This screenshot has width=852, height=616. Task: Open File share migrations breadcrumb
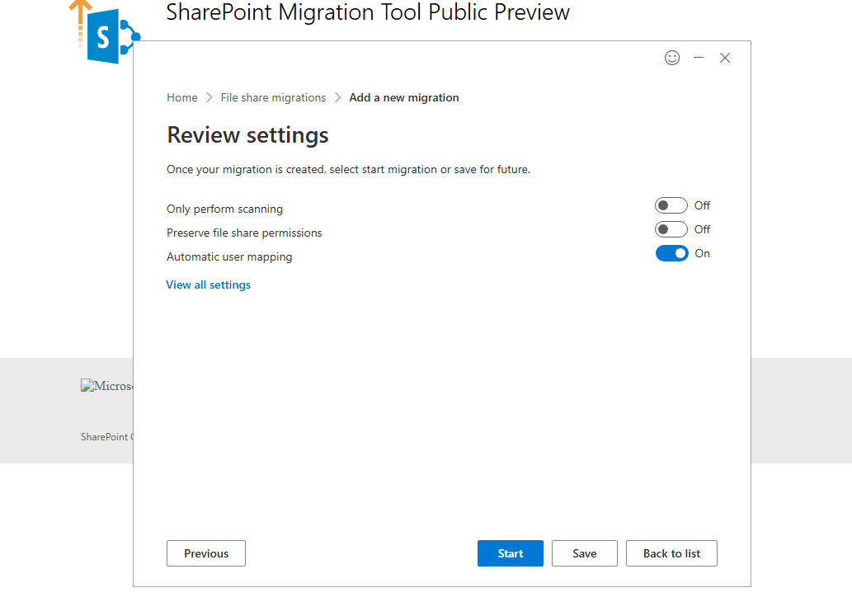tap(273, 97)
